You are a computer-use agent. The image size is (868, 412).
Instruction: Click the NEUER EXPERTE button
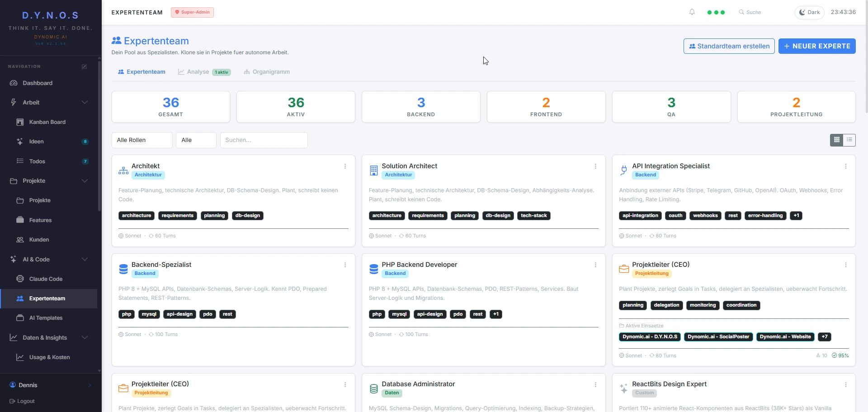tap(817, 46)
